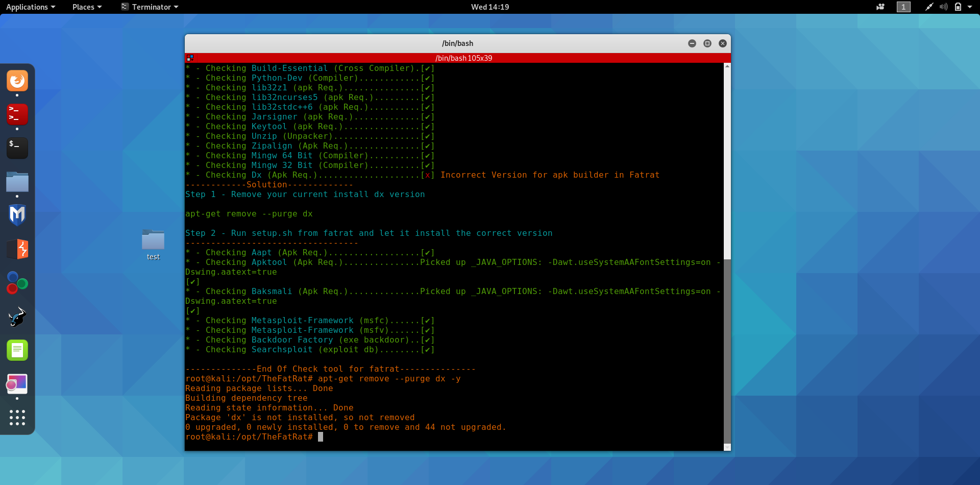Open Terminator from the dock
This screenshot has width=980, height=485.
[x=17, y=115]
